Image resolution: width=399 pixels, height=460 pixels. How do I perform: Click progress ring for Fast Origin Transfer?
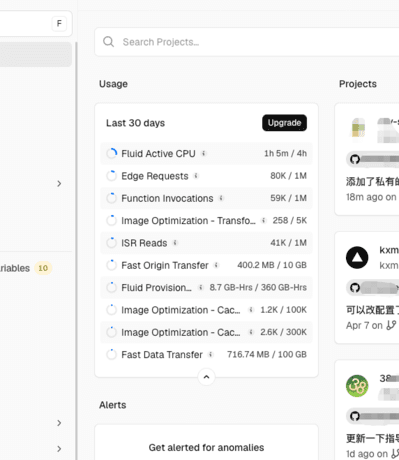(x=112, y=265)
